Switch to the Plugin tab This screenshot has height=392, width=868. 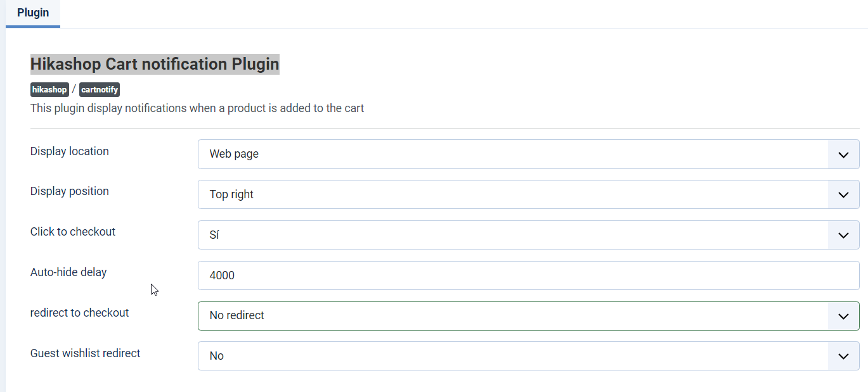[x=33, y=13]
